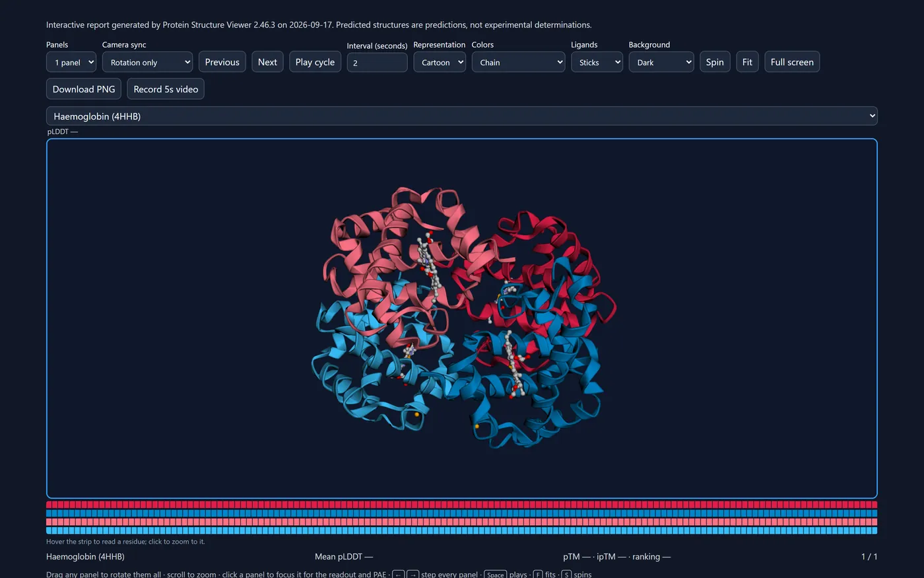This screenshot has height=578, width=924.
Task: Click the Previous button
Action: click(222, 62)
